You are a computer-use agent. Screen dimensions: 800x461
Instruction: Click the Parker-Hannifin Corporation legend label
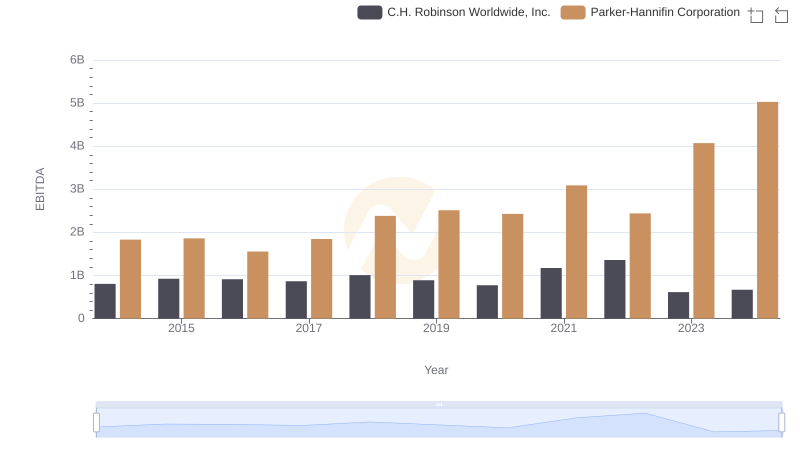coord(665,12)
